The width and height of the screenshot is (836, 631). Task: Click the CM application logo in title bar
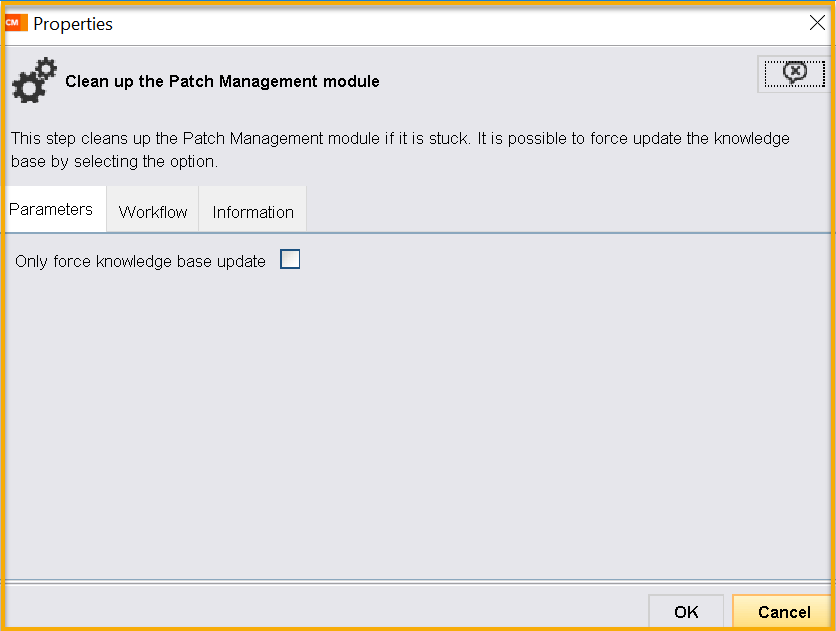tap(15, 23)
